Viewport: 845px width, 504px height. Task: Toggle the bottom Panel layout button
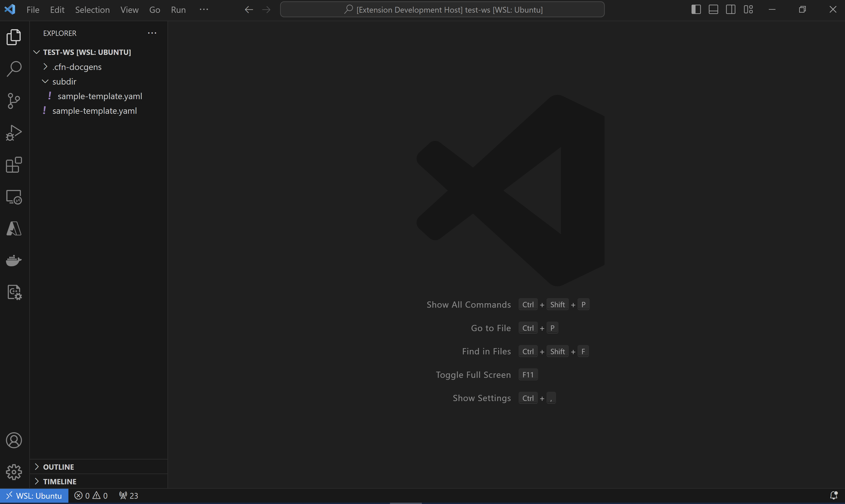(x=713, y=10)
